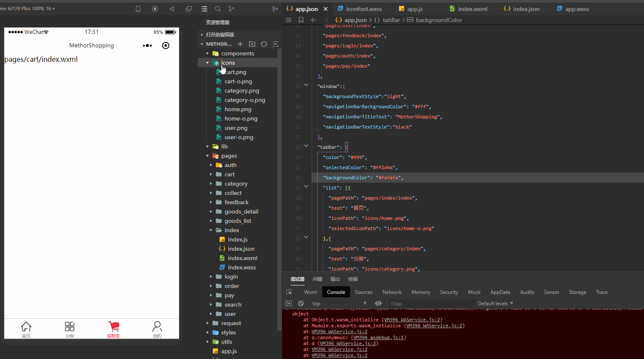Click simulator capsule menu three dots
This screenshot has height=359, width=644.
click(x=147, y=45)
